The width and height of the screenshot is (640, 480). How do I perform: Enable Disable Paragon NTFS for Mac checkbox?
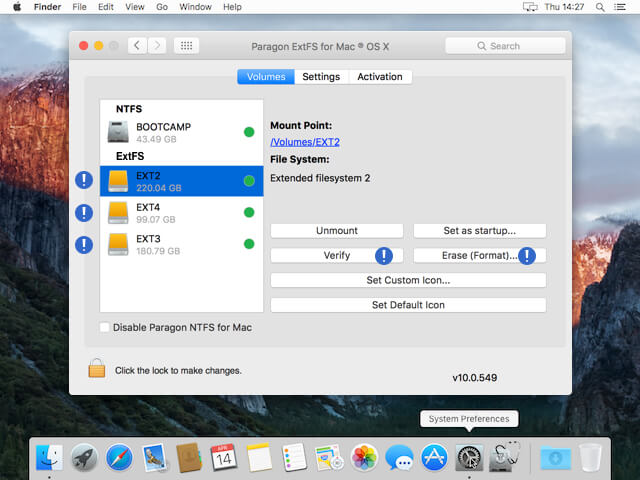[x=106, y=327]
